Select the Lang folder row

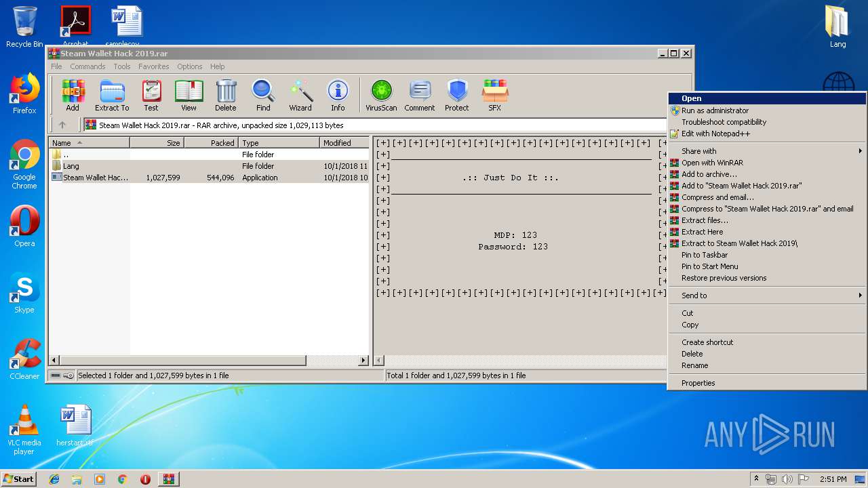[x=210, y=166]
